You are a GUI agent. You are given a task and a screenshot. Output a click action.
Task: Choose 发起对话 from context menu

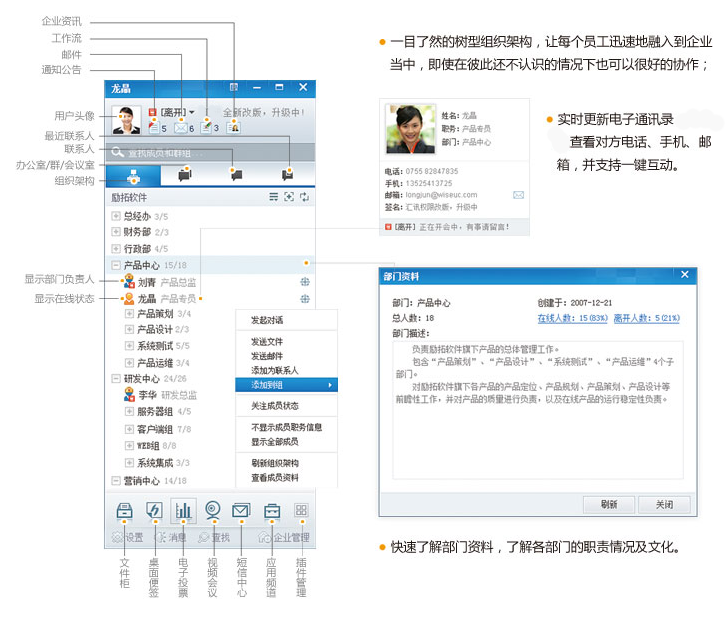coord(286,320)
